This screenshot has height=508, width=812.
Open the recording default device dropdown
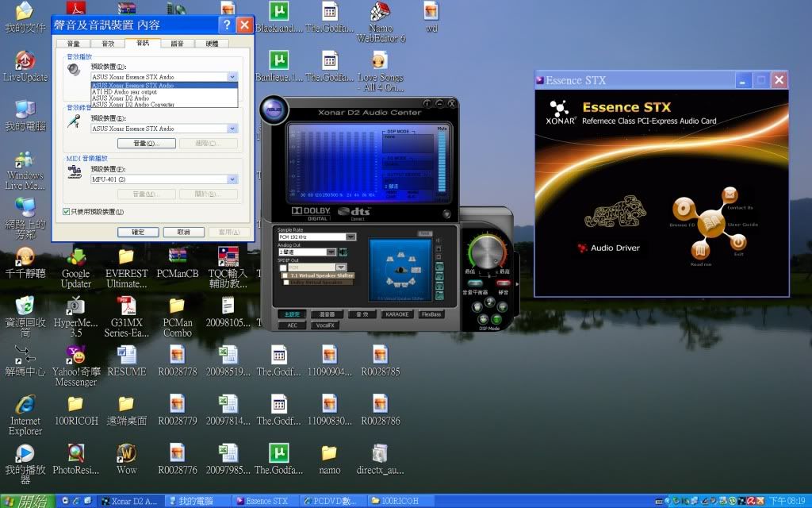[x=232, y=129]
